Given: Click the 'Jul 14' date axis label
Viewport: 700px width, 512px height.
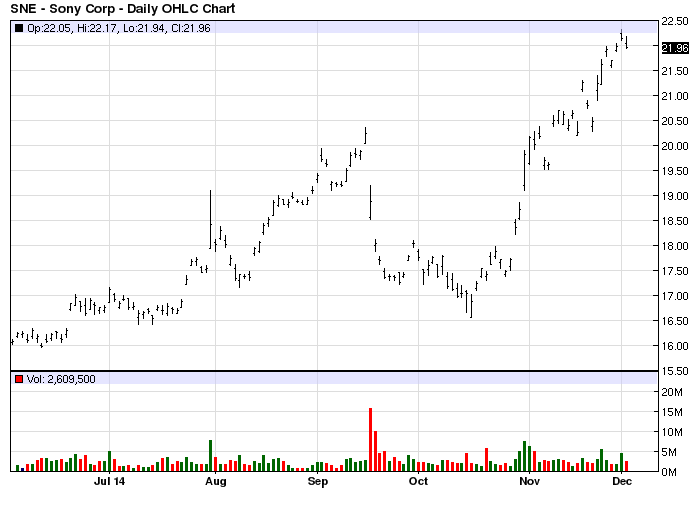Looking at the screenshot, I should pos(109,481).
